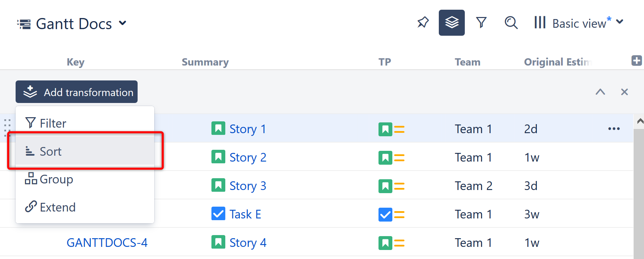
Task: Close the transformations panel with the X
Action: [x=624, y=92]
